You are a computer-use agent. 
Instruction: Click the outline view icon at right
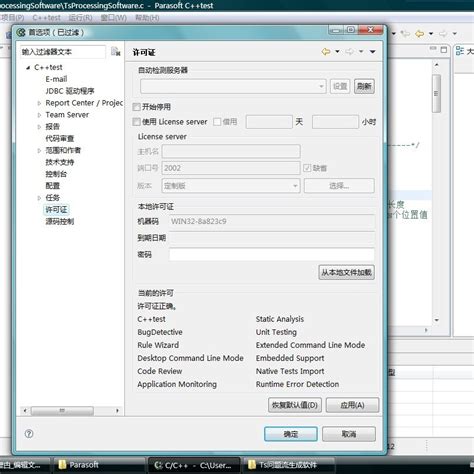point(460,51)
